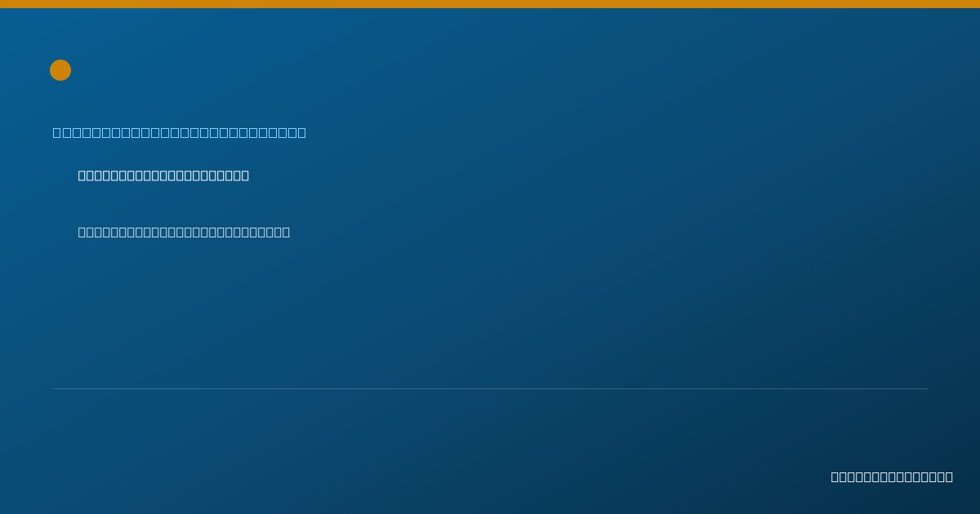Click the last character of the light-blue heading
The width and height of the screenshot is (980, 514).
[x=301, y=132]
